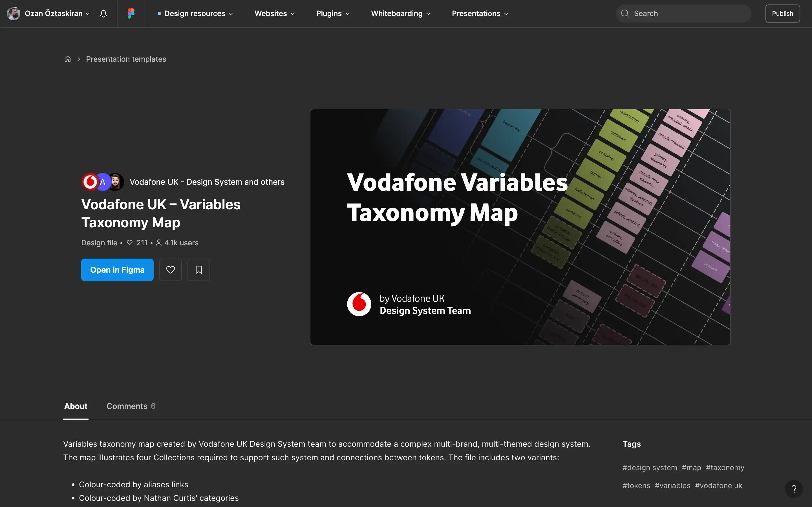Click the Open in Figma button
The height and width of the screenshot is (507, 812).
(x=118, y=270)
